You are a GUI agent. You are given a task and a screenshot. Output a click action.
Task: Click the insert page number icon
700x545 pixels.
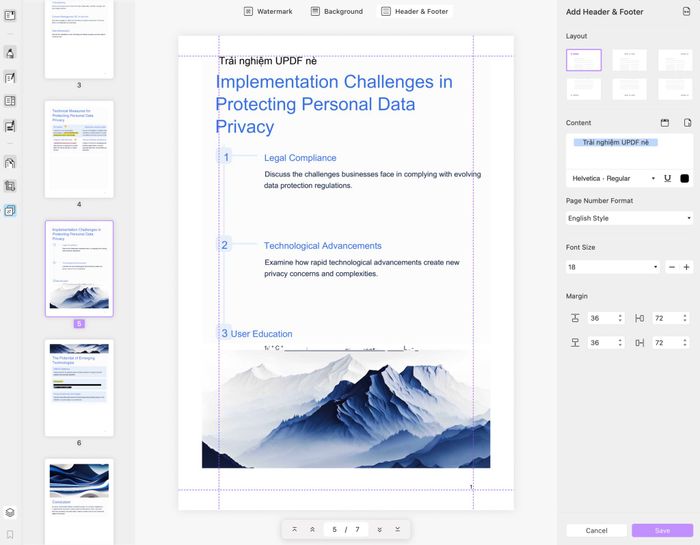pyautogui.click(x=687, y=123)
